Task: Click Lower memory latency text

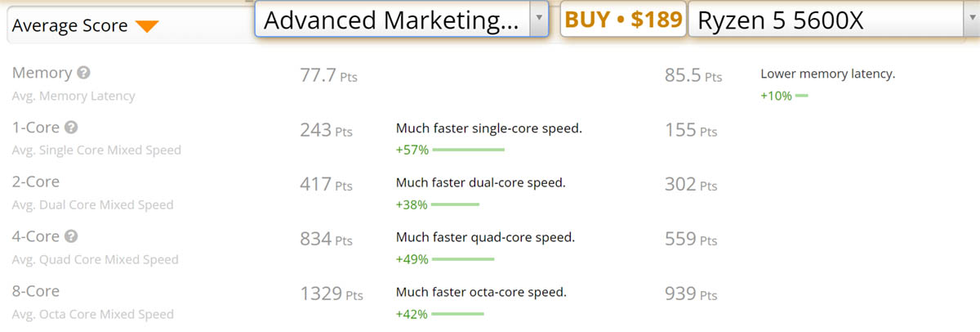Action: coord(827,74)
